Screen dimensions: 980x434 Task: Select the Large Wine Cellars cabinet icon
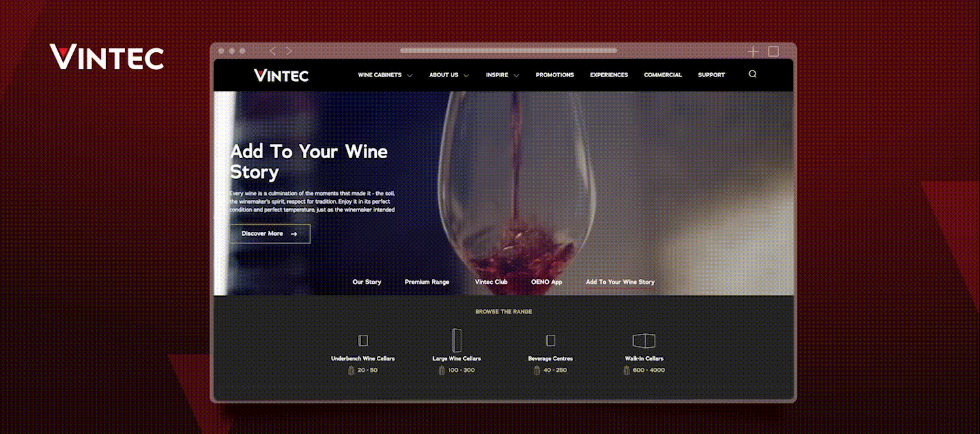[456, 339]
